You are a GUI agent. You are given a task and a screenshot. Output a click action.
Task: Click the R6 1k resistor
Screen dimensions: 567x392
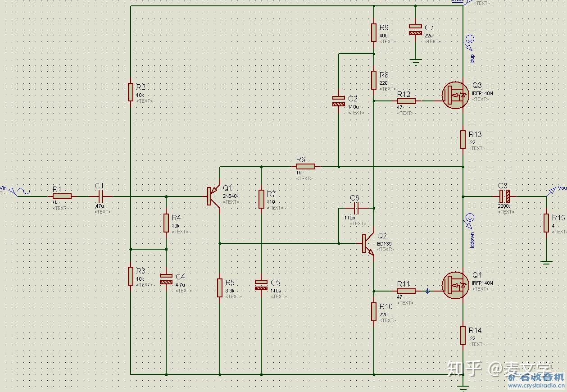[x=306, y=166]
